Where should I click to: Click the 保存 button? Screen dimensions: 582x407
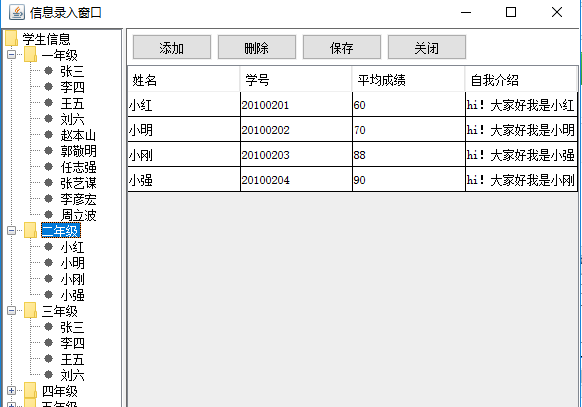(342, 47)
